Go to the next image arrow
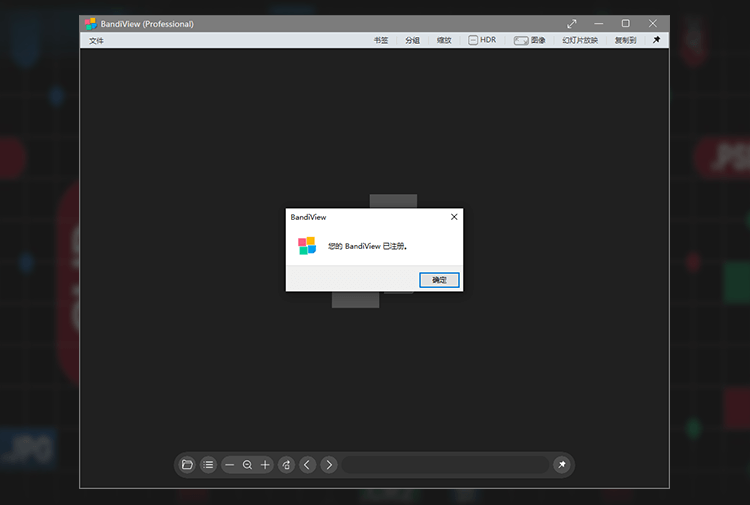The image size is (750, 505). point(329,465)
